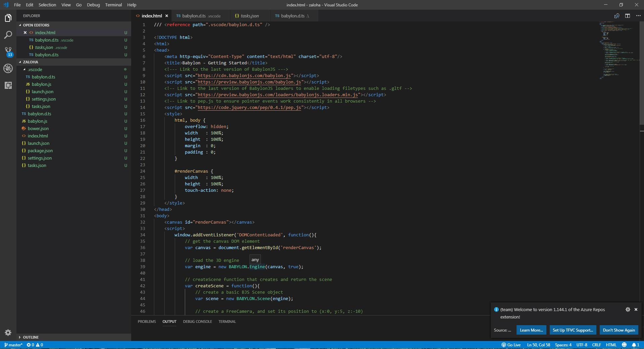This screenshot has height=349, width=644.
Task: Click the feedback smiley icon
Action: coord(624,345)
